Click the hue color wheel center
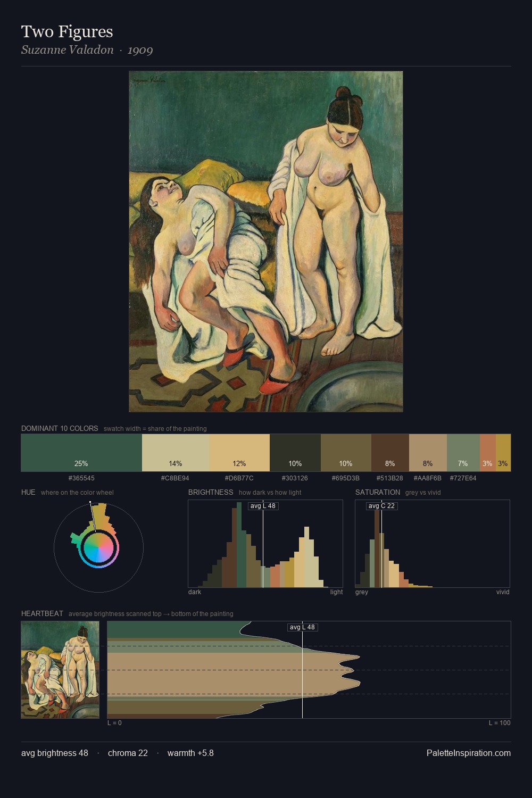Image resolution: width=532 pixels, height=798 pixels. [98, 547]
